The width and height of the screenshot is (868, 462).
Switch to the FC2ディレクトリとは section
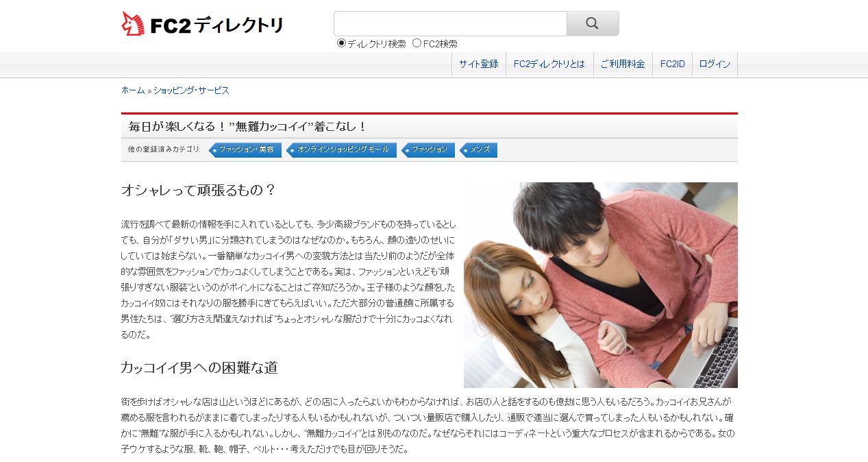click(x=549, y=63)
